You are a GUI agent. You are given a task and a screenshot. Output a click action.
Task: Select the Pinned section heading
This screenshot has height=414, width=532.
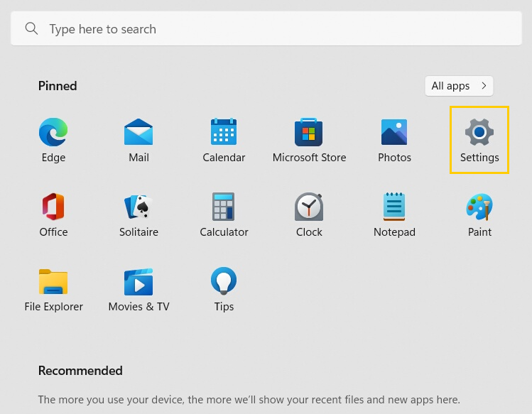coord(58,86)
